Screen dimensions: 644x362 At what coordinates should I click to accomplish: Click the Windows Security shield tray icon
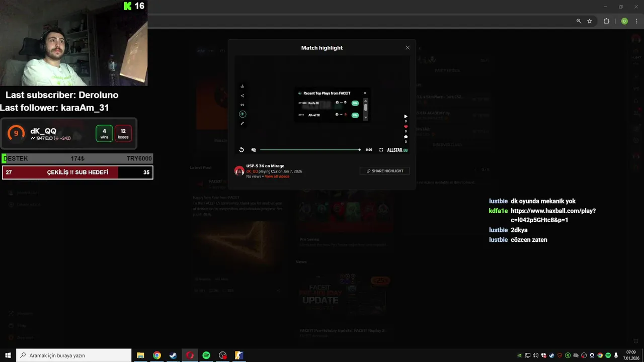coord(544,355)
